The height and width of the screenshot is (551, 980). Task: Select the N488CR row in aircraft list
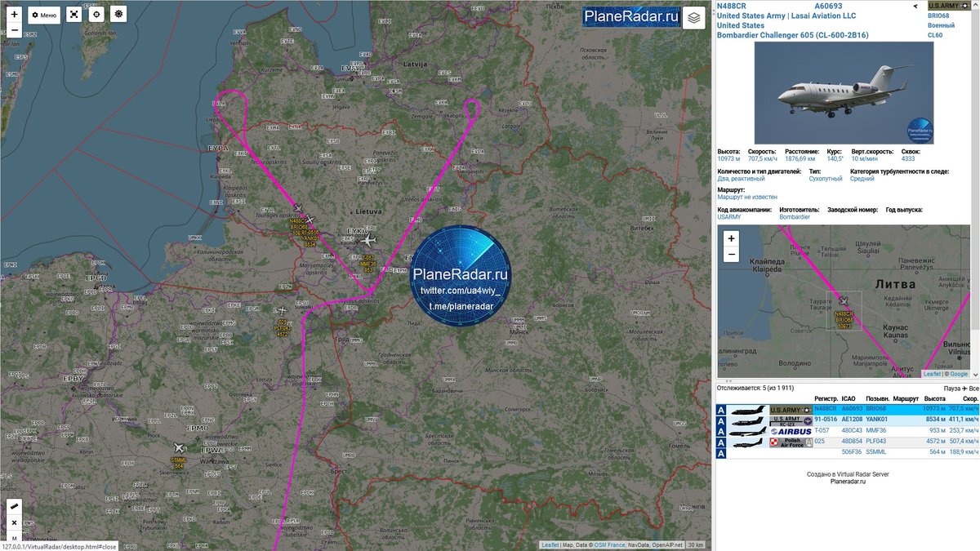(x=848, y=409)
